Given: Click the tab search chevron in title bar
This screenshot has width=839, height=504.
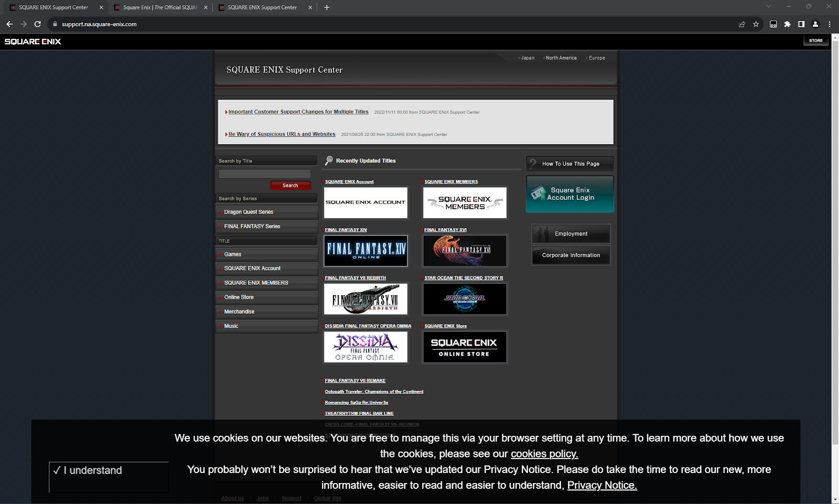Looking at the screenshot, I should [x=768, y=6].
